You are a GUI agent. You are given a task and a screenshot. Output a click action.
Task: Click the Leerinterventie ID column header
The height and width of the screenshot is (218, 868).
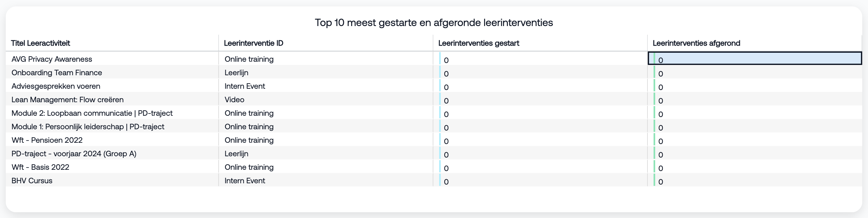tap(253, 43)
